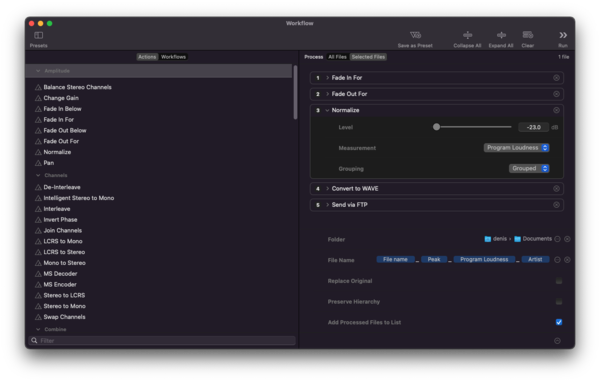Click the remove button in the Folder row
The width and height of the screenshot is (600, 382).
[567, 239]
